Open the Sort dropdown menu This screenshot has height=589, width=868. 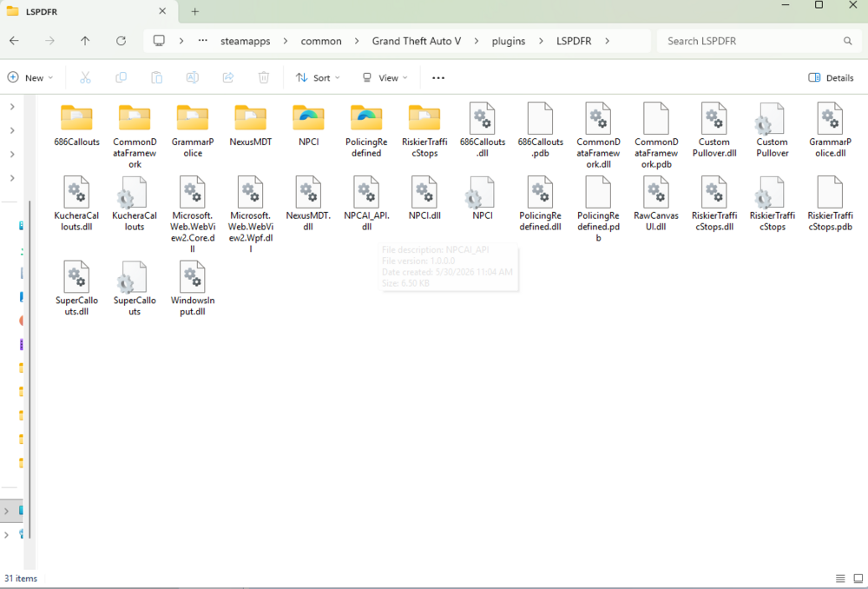pyautogui.click(x=318, y=77)
